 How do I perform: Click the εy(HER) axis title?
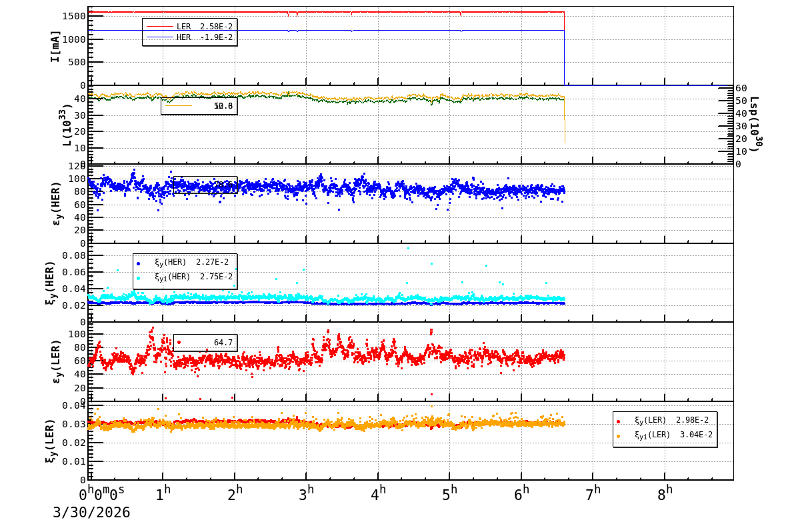55,204
